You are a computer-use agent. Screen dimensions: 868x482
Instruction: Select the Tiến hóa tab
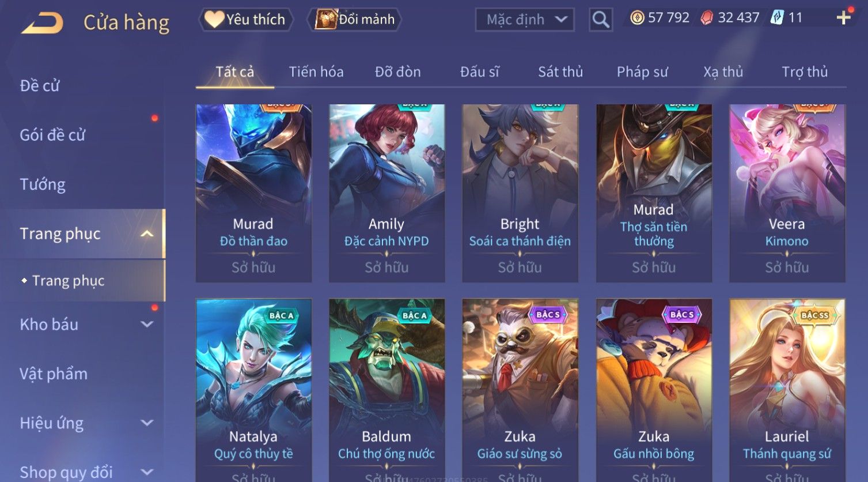click(316, 72)
